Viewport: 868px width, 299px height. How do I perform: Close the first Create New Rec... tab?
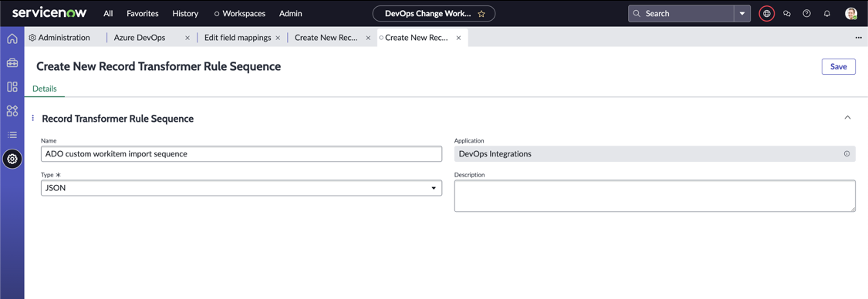coord(368,38)
